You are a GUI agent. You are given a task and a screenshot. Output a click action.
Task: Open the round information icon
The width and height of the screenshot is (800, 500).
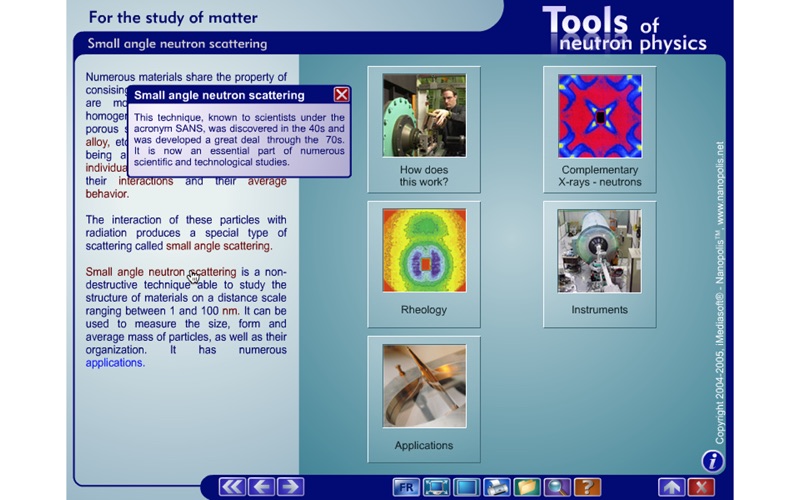pos(712,461)
